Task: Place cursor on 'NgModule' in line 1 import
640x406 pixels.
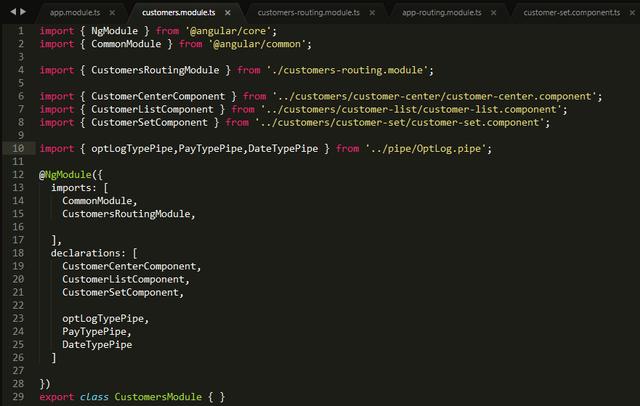Action: click(114, 31)
